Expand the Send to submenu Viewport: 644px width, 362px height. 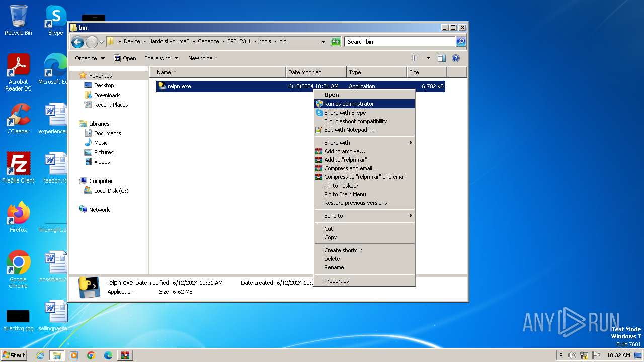coord(364,216)
